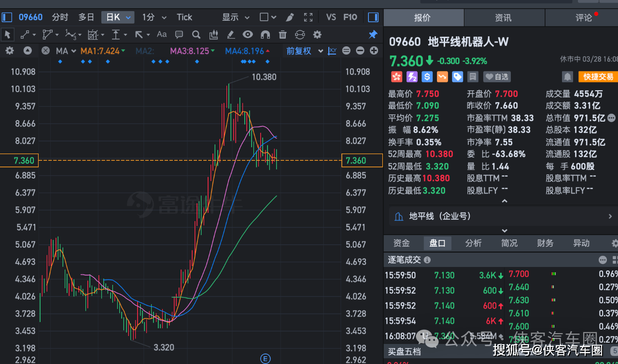Screen dimensions: 618x364
Task: Open 地平线（企业号）company page link
Action: click(x=503, y=216)
